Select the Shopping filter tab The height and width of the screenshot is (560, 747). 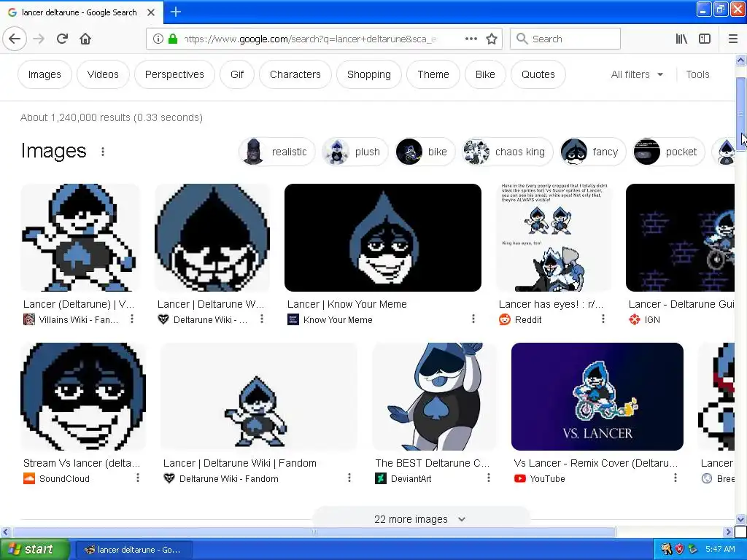368,74
